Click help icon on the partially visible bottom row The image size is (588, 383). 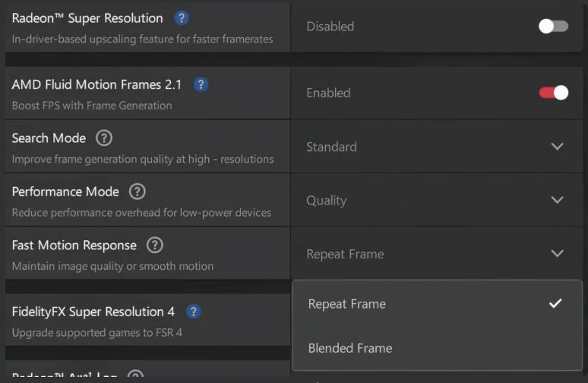click(135, 376)
